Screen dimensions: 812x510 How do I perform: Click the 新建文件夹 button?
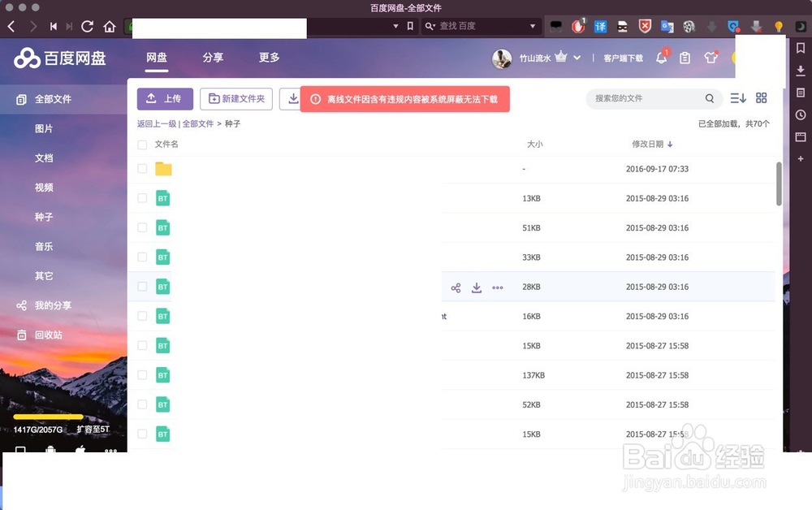pos(236,98)
